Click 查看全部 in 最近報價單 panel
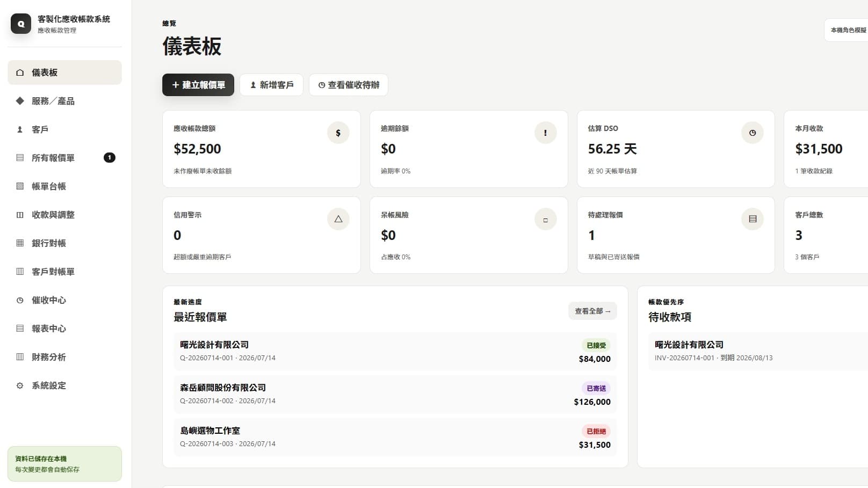Image resolution: width=868 pixels, height=488 pixels. 592,311
